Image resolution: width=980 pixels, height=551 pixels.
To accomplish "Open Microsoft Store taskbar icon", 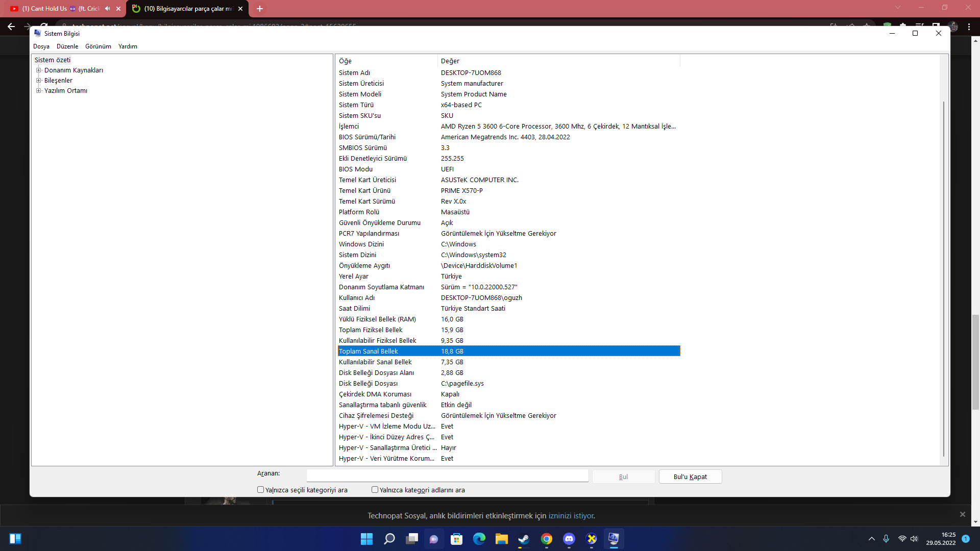I will point(456,539).
